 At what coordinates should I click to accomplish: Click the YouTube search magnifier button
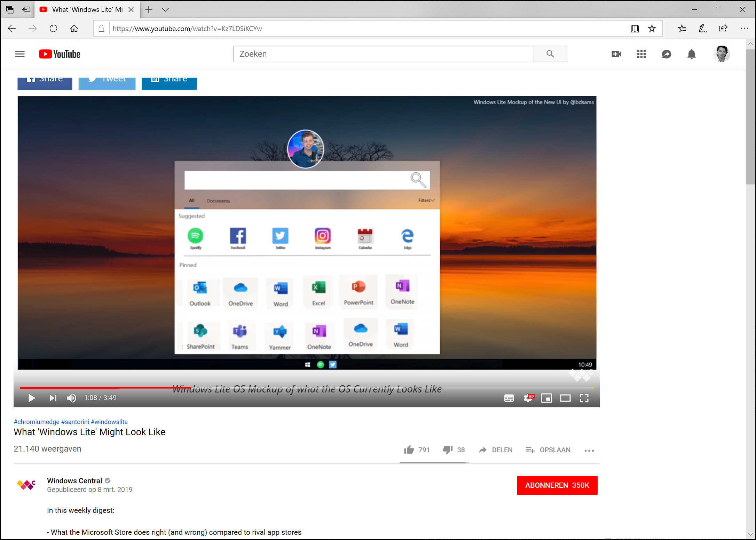click(x=550, y=54)
